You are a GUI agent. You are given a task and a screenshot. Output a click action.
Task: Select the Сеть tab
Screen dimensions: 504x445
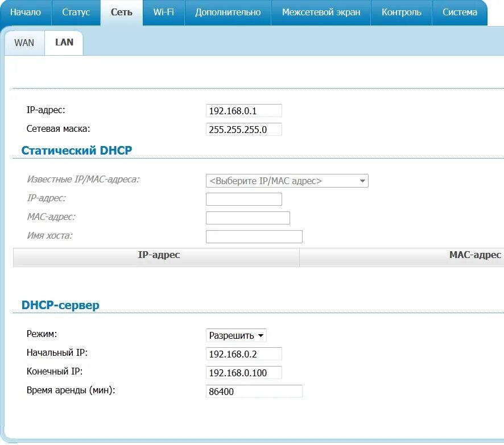pyautogui.click(x=122, y=13)
